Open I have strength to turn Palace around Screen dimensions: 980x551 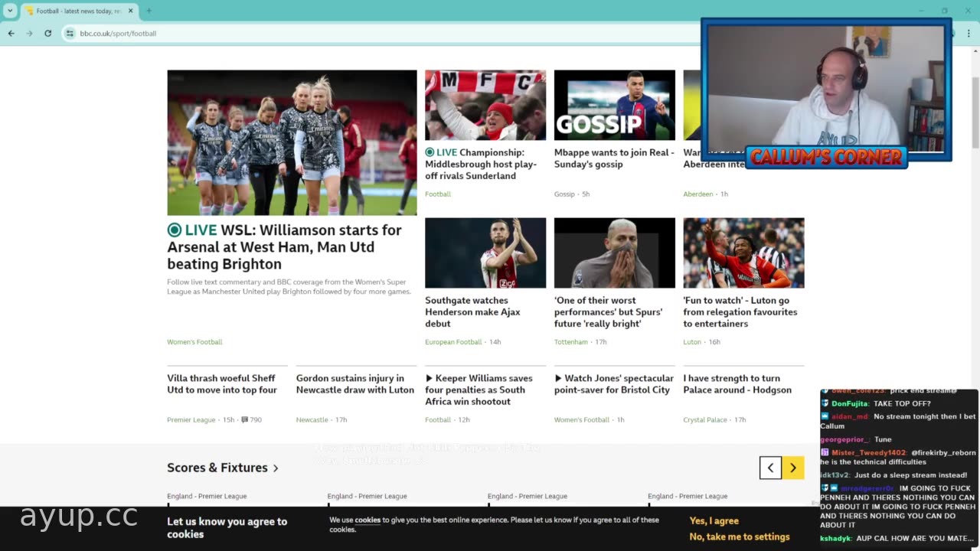tap(737, 383)
